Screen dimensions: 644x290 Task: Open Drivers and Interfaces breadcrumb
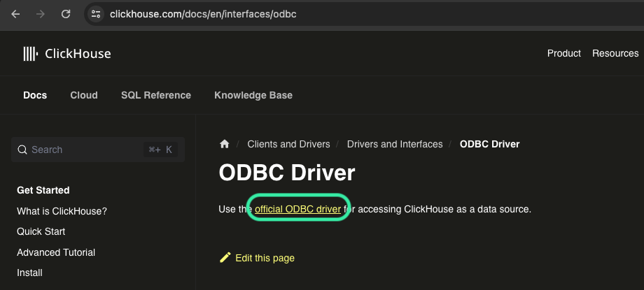[x=395, y=144]
